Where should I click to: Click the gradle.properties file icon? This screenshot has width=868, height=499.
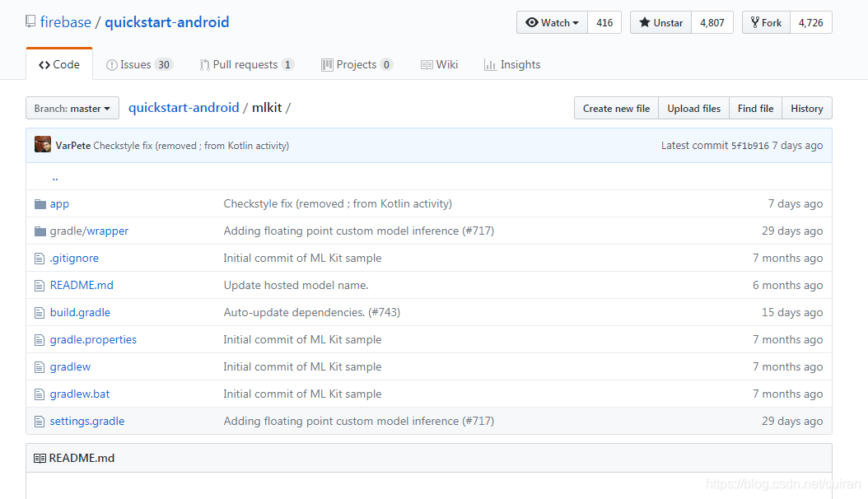click(x=40, y=340)
